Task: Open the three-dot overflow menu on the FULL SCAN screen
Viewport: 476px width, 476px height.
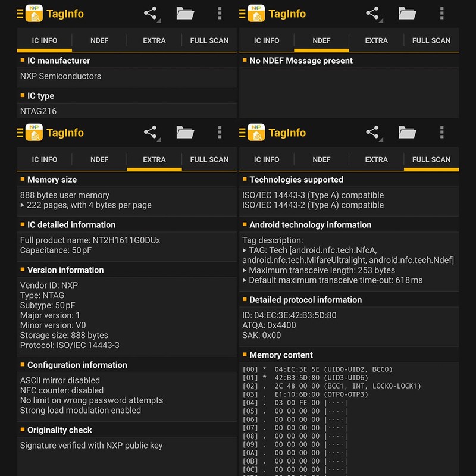Action: 441,132
